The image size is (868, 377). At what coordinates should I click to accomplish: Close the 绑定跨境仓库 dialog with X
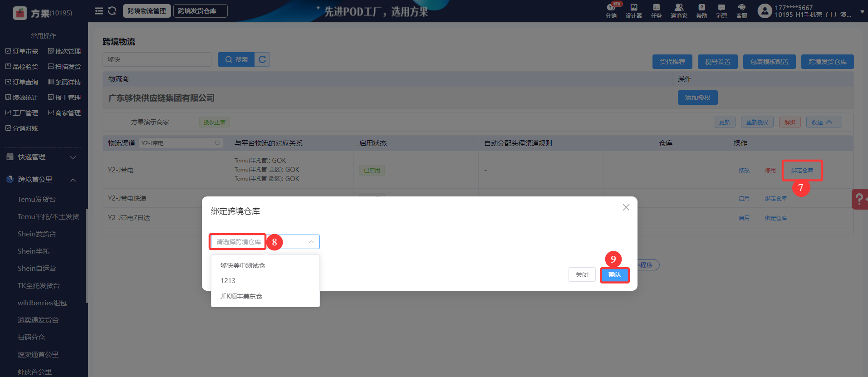tap(626, 207)
